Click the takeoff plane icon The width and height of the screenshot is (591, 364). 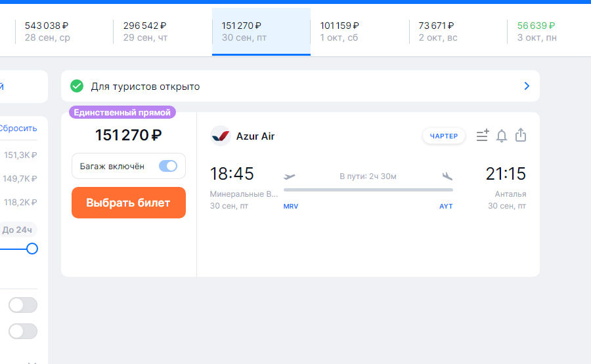290,176
